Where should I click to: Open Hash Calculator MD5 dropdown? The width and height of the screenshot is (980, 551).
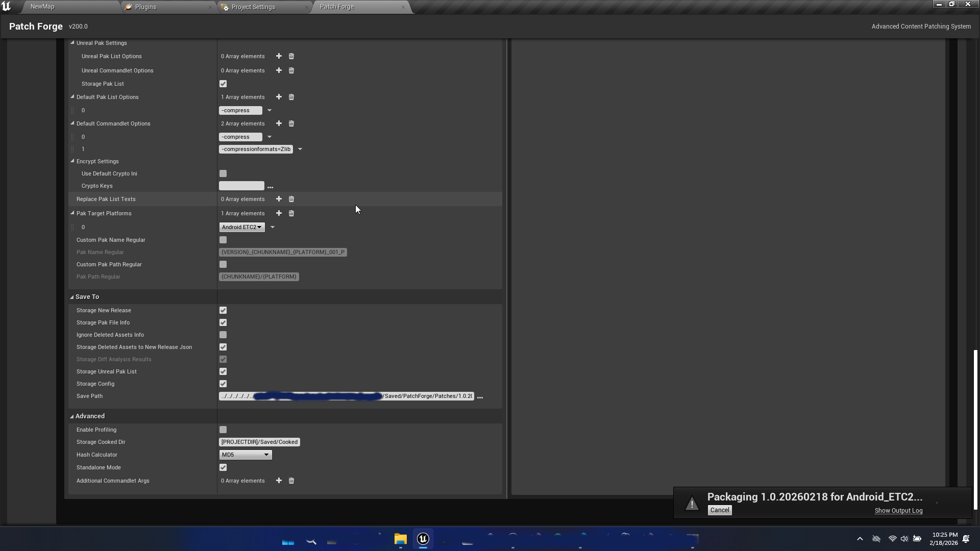pyautogui.click(x=246, y=455)
